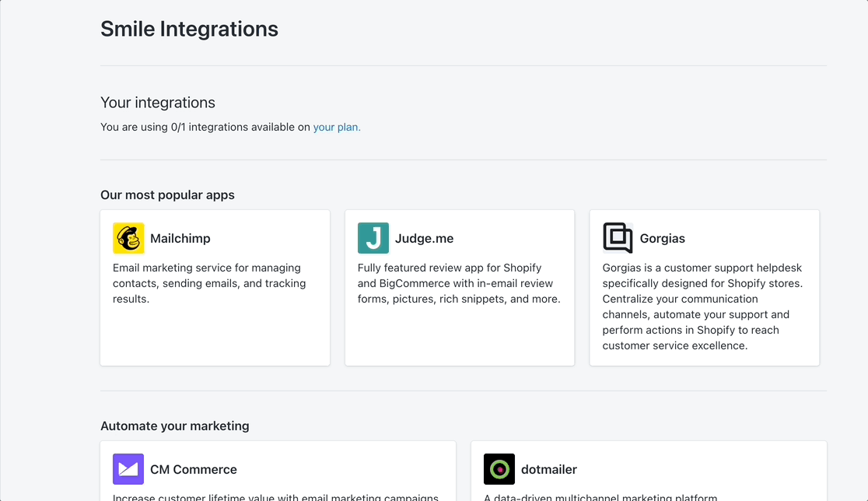Open the dotmailer app title
Viewport: 868px width, 501px height.
(x=549, y=469)
